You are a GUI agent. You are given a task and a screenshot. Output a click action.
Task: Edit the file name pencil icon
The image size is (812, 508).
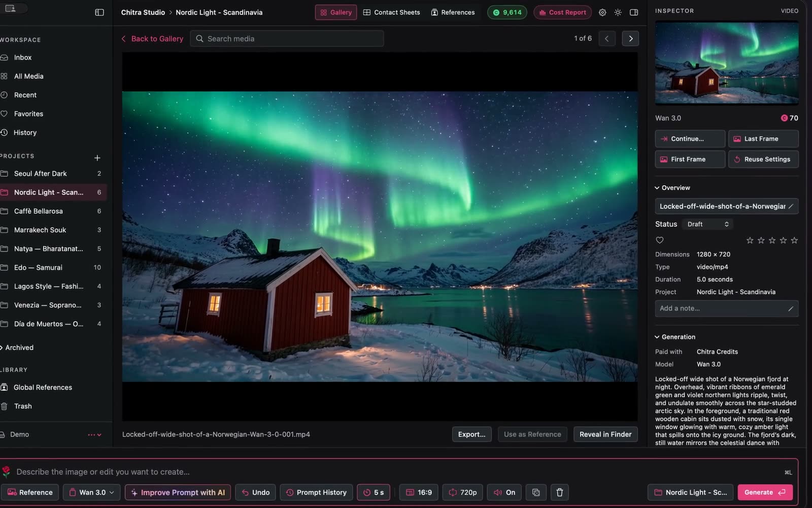tap(791, 206)
